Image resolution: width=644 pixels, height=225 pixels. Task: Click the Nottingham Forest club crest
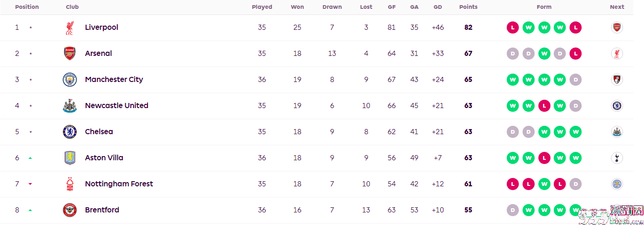coord(70,184)
